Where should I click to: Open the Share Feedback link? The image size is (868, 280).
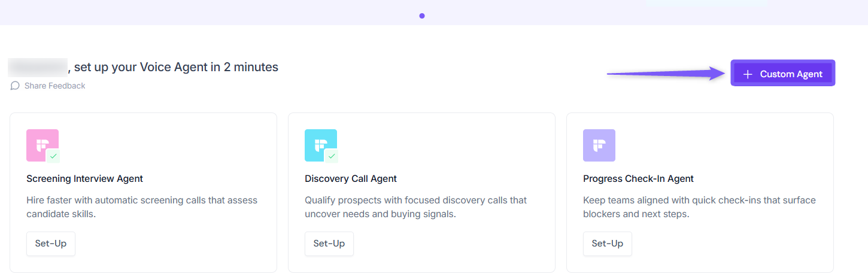54,86
